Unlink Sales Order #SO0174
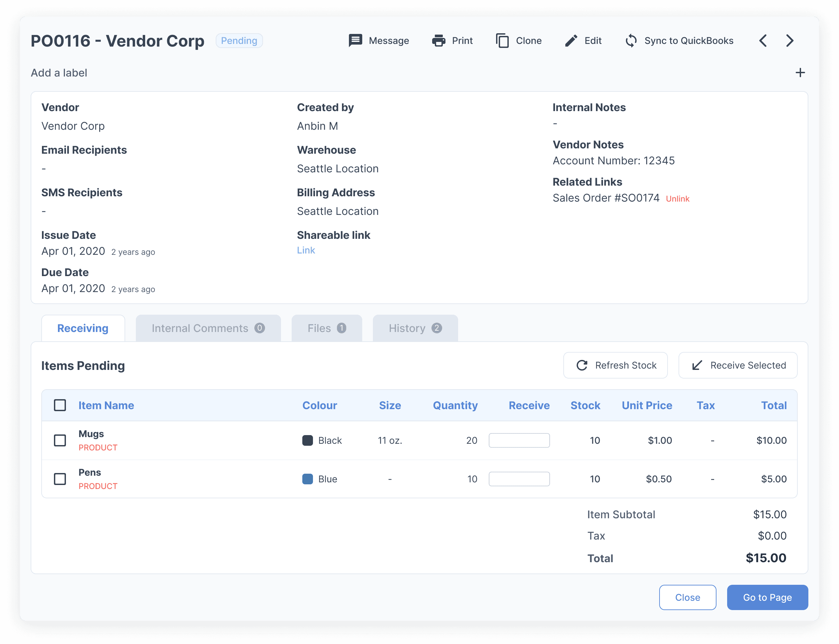This screenshot has height=644, width=839. 678,199
